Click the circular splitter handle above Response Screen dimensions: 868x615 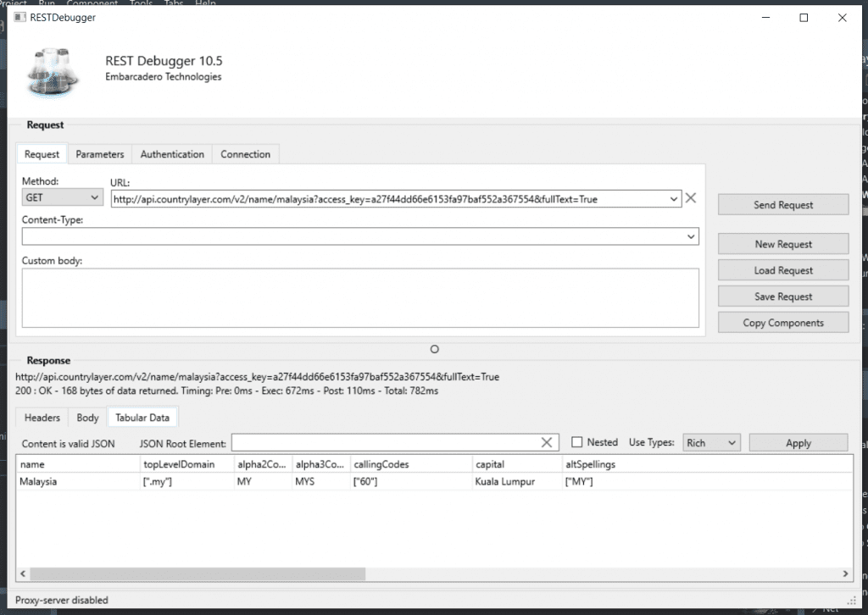click(435, 349)
